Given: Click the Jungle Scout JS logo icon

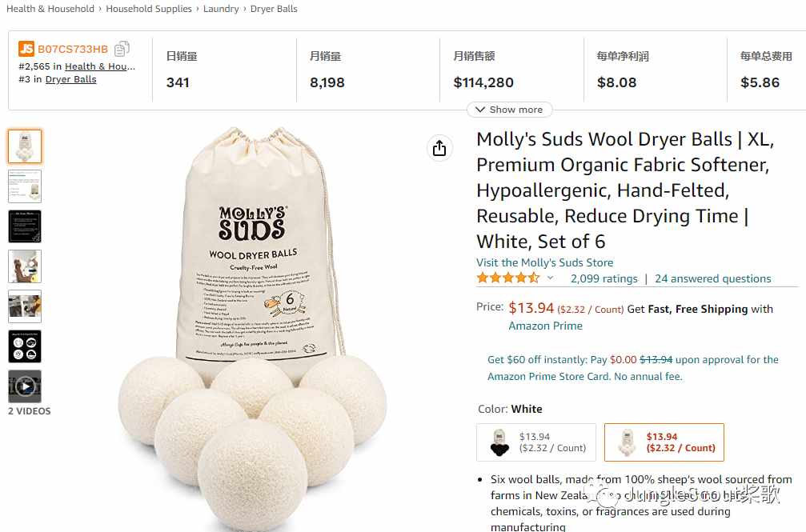Looking at the screenshot, I should pos(26,49).
